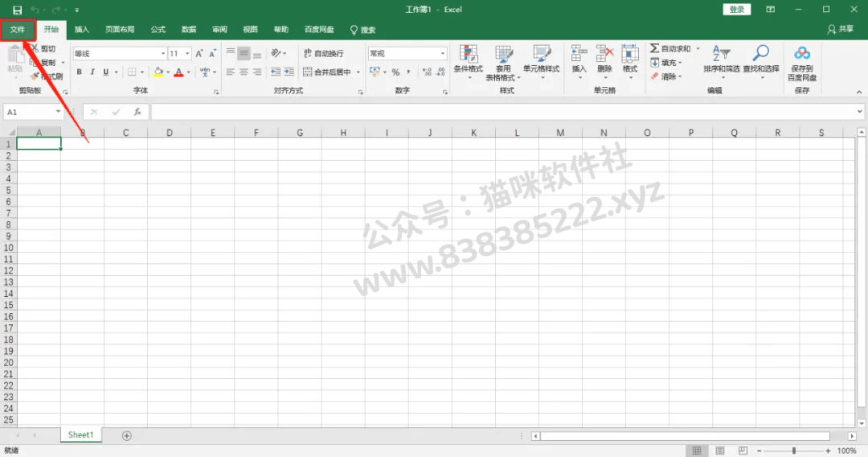Open 清除 clear dropdown

[666, 76]
